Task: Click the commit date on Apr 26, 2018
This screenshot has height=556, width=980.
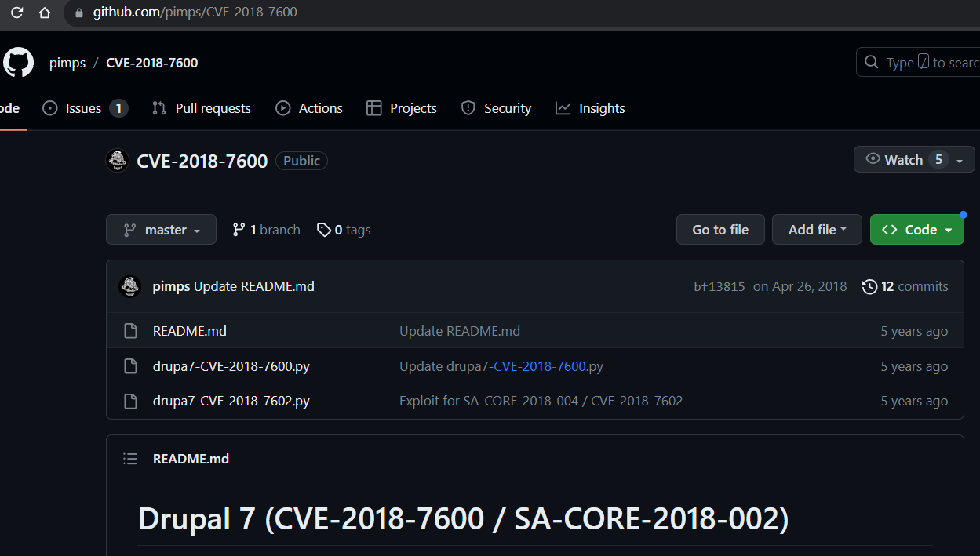Action: [x=800, y=286]
